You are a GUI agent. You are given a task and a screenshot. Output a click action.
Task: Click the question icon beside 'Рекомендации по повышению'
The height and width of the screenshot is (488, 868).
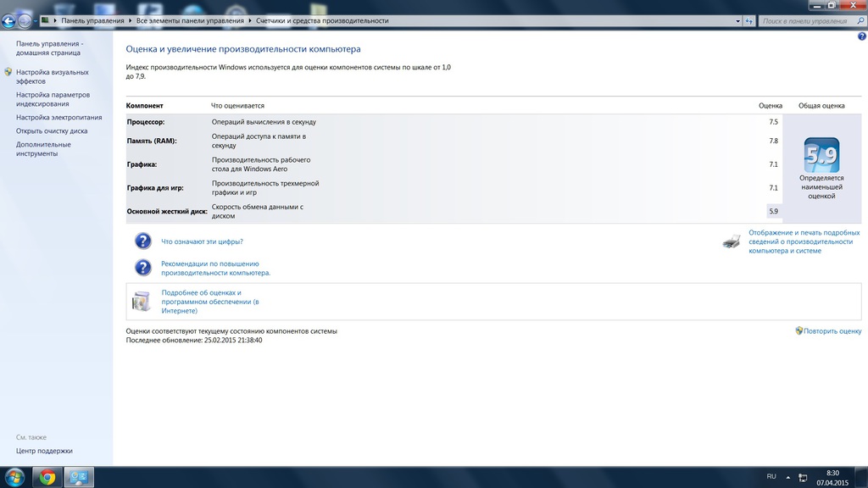tap(142, 268)
